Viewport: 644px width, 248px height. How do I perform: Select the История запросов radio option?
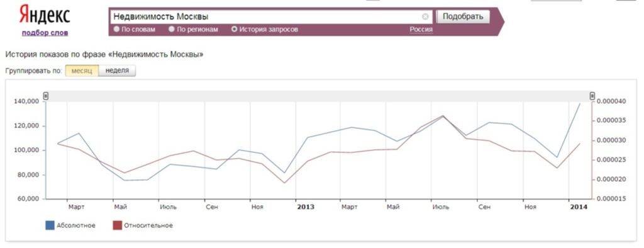[x=234, y=29]
